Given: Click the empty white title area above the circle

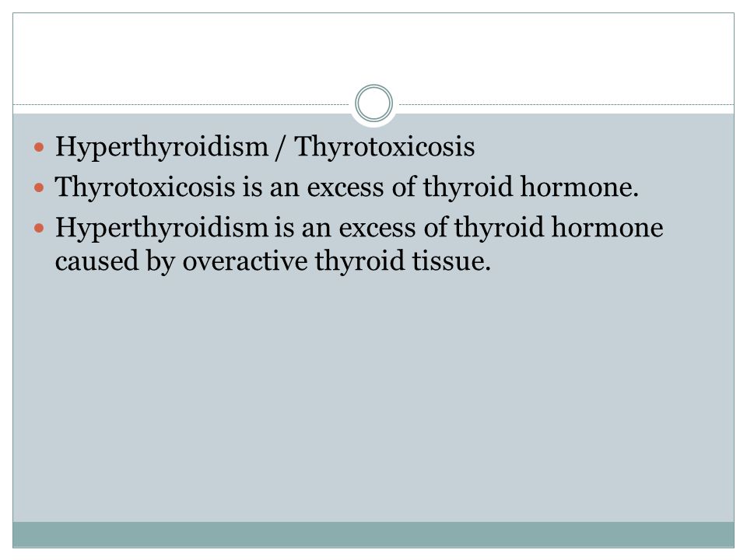Looking at the screenshot, I should click(x=373, y=47).
